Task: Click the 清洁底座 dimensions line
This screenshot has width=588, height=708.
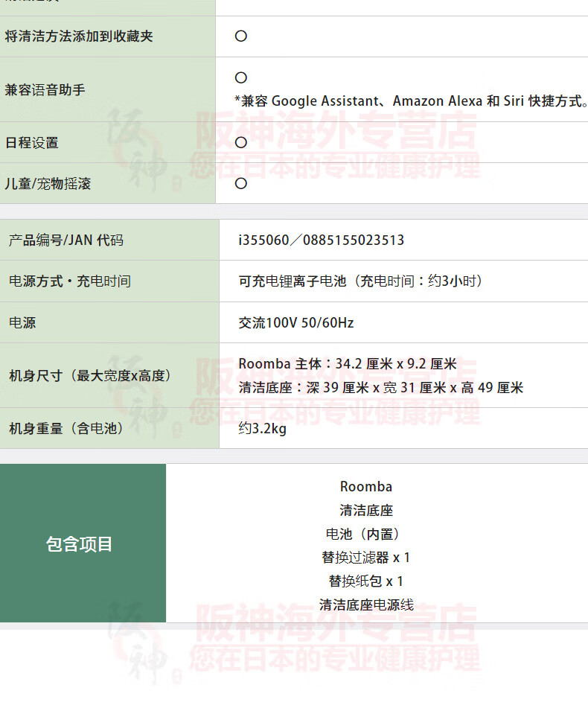Action: pos(381,387)
